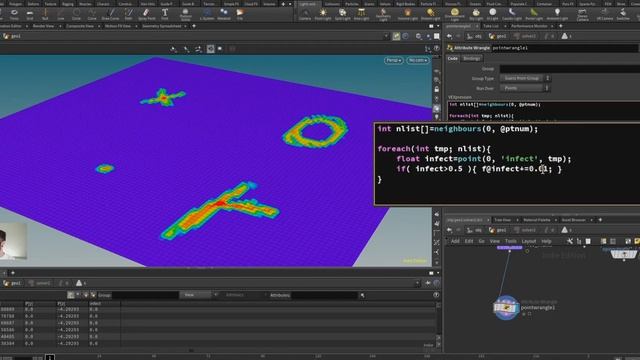Screen dimensions: 640x360
Task: Select the L-System shelf tool
Action: click(207, 14)
